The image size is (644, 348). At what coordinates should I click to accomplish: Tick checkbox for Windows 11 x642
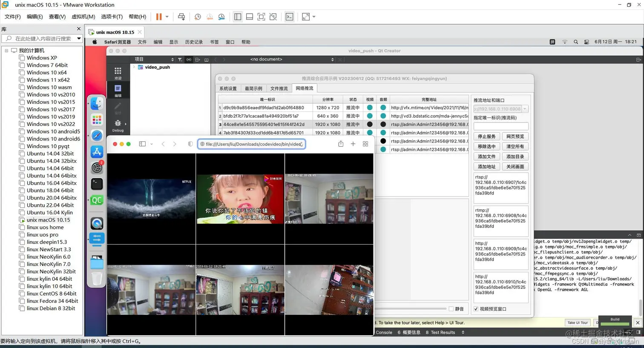click(x=22, y=80)
